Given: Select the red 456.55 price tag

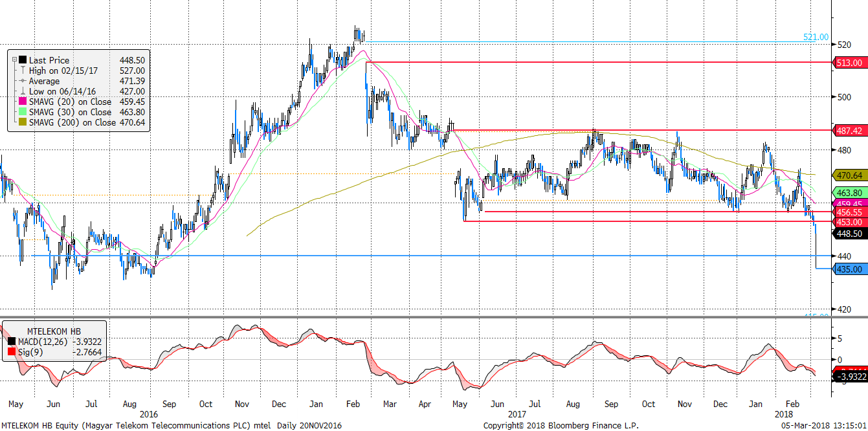Looking at the screenshot, I should (x=849, y=212).
